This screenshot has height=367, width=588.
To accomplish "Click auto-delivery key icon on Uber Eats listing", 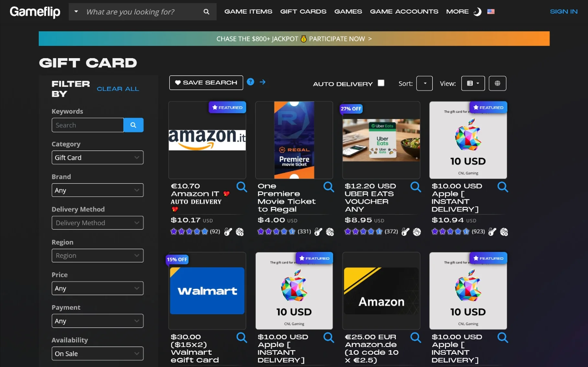I will (405, 232).
